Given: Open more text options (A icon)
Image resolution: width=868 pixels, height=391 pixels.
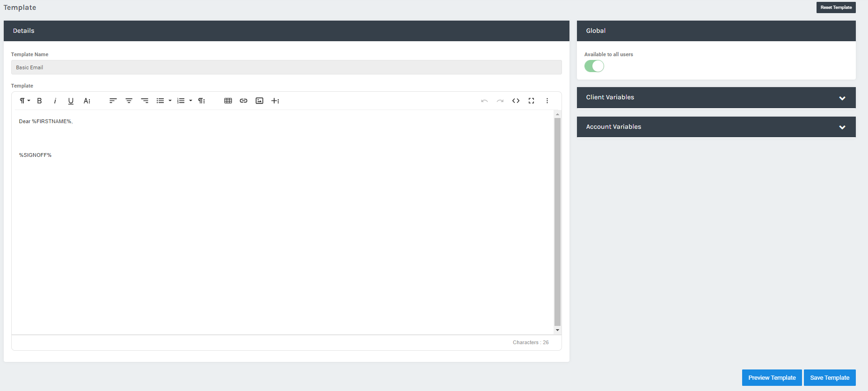Looking at the screenshot, I should [x=87, y=101].
